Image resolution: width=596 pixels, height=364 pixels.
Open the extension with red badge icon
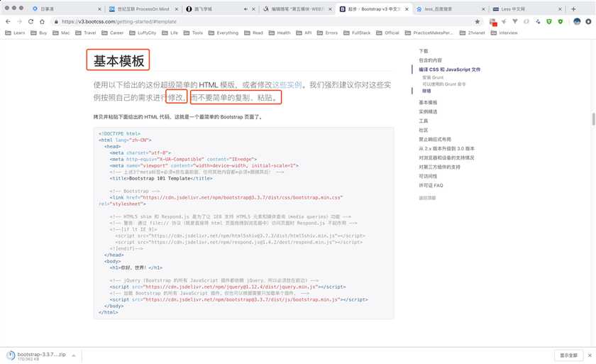[x=493, y=22]
